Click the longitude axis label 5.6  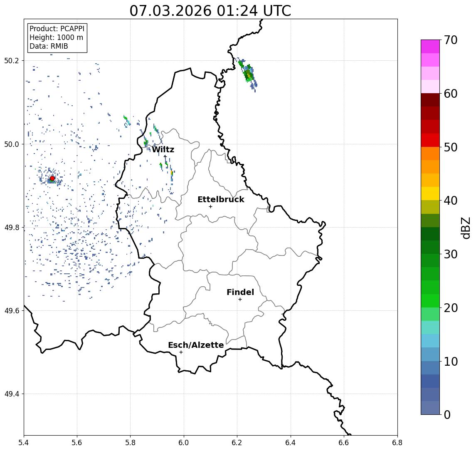click(x=77, y=443)
